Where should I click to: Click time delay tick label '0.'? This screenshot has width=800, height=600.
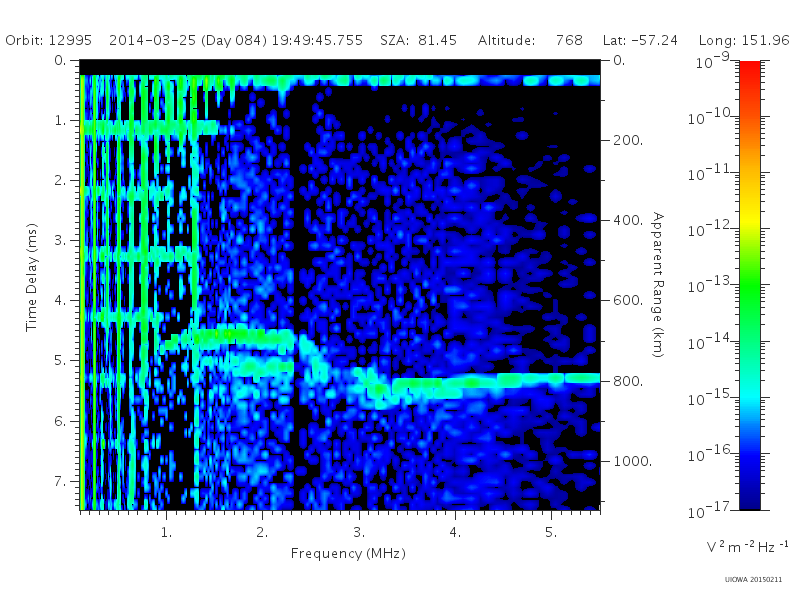coord(60,60)
